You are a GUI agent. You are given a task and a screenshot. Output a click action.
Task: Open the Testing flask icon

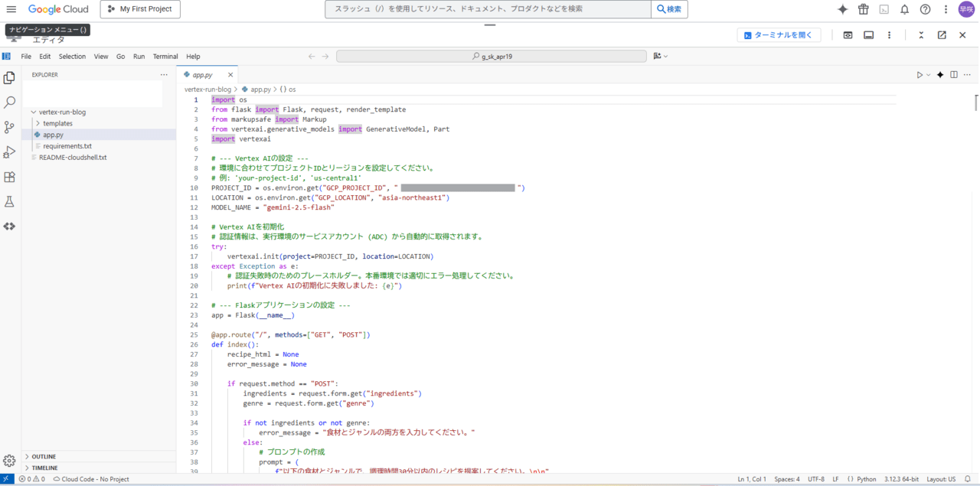[9, 202]
